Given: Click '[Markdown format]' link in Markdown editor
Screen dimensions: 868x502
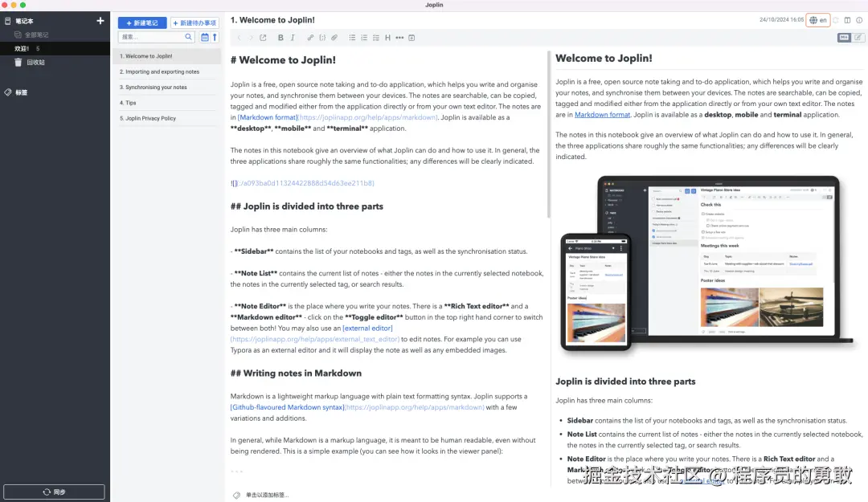Looking at the screenshot, I should (x=268, y=117).
